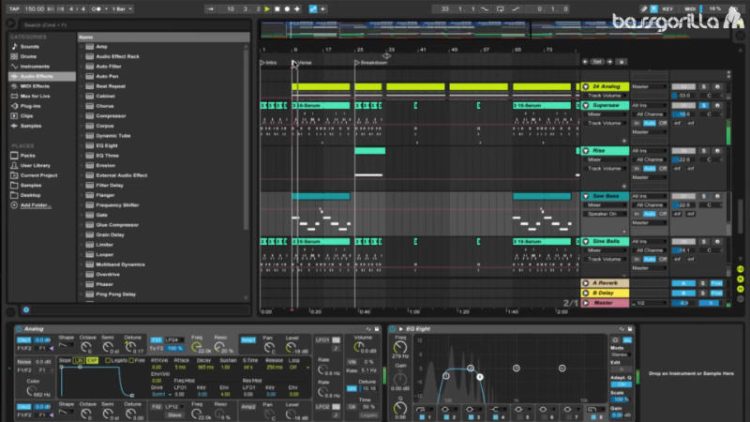Collapse the Sine Bells track
The image size is (750, 422).
pos(586,241)
